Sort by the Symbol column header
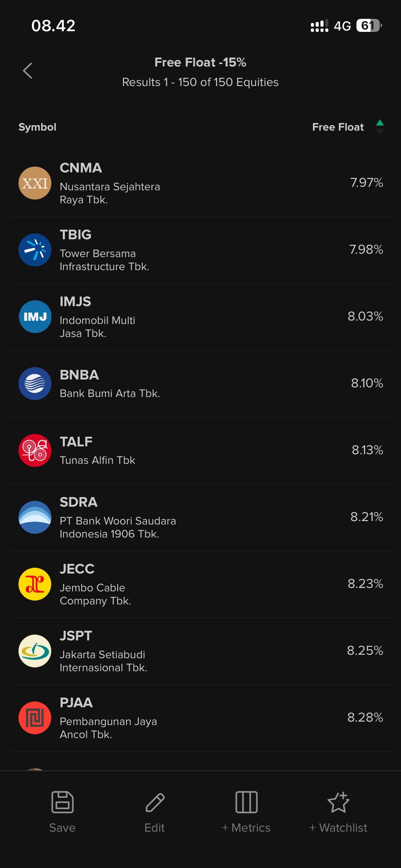 pos(37,127)
